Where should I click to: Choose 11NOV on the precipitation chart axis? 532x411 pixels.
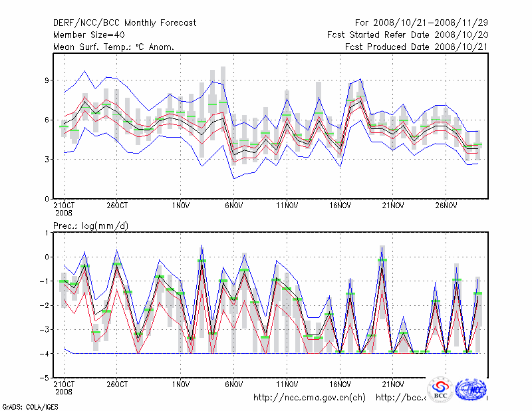(287, 384)
